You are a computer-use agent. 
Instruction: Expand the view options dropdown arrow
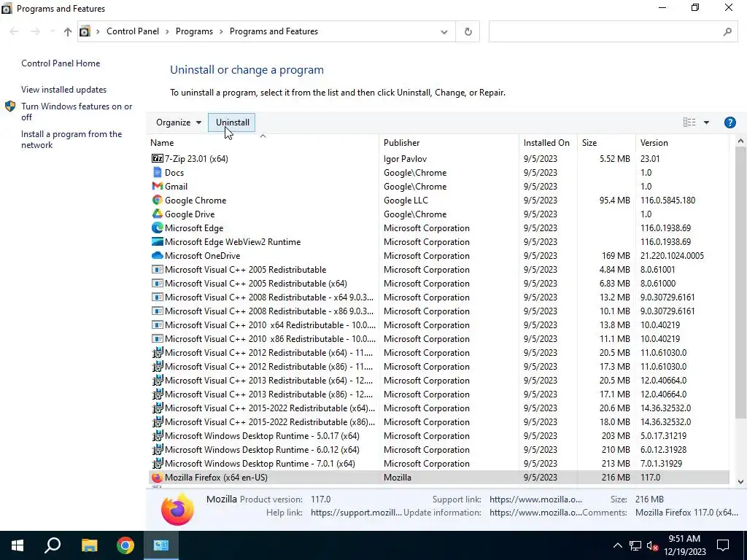[x=706, y=122]
